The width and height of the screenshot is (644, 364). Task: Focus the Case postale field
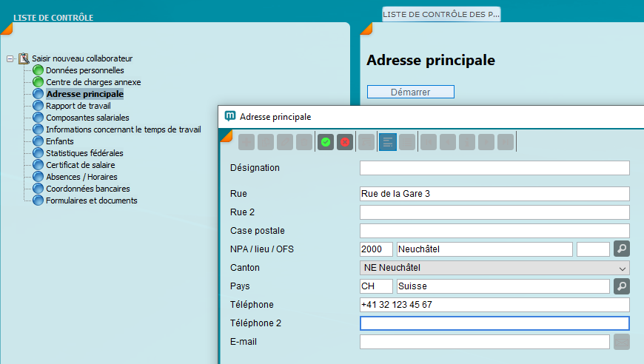494,231
